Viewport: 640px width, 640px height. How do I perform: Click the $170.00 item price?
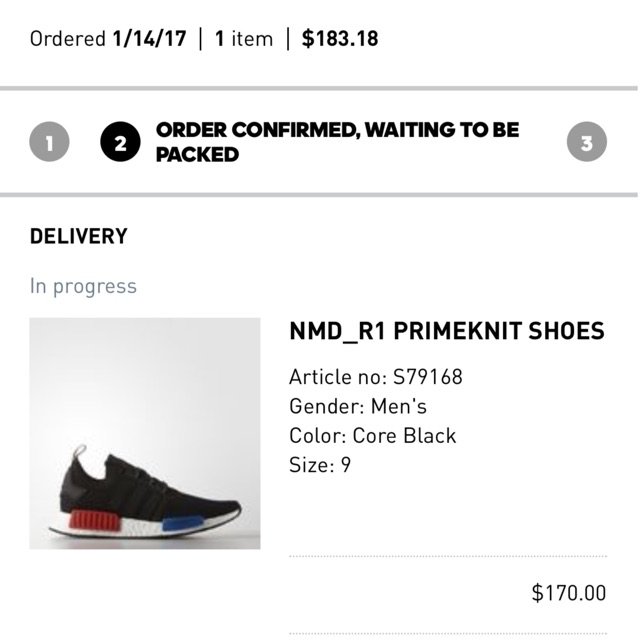coord(568,592)
